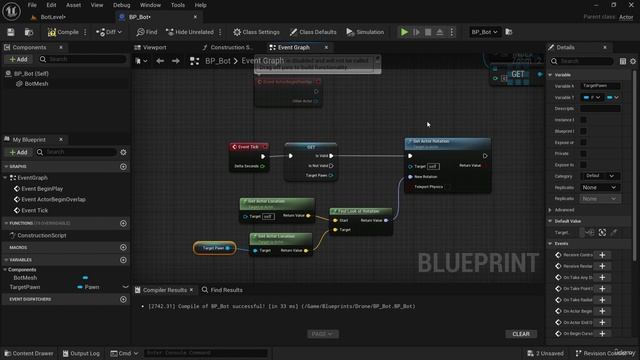
Task: Click the 2 Unsaved status indicator
Action: [545, 353]
